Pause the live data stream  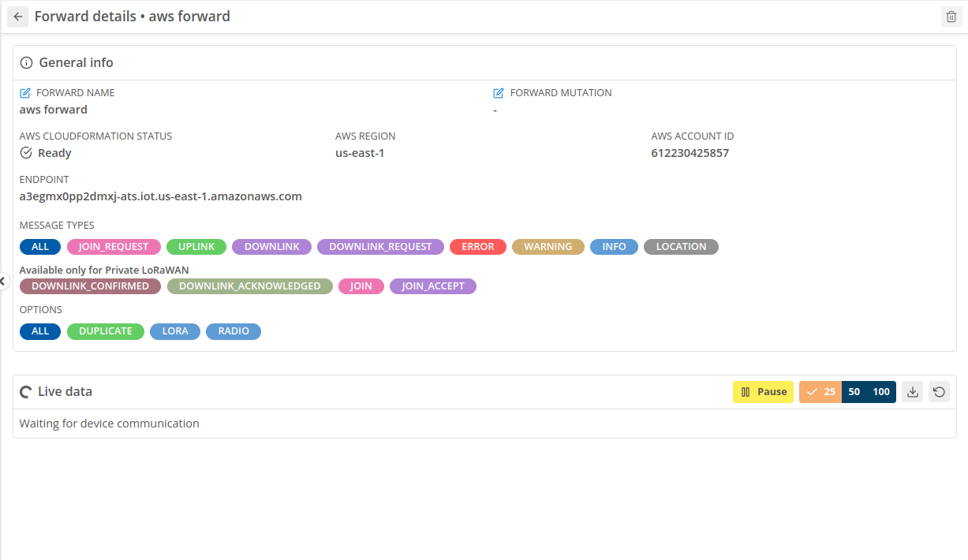[763, 392]
